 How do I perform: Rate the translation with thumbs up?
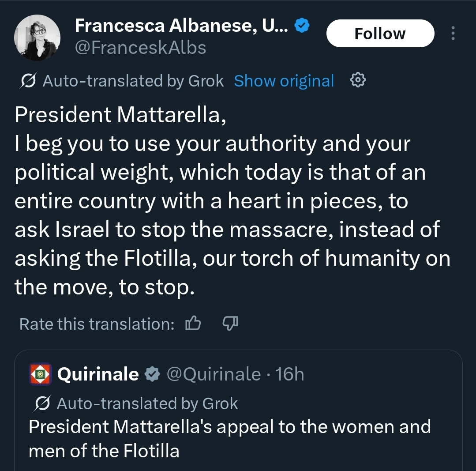coord(193,324)
